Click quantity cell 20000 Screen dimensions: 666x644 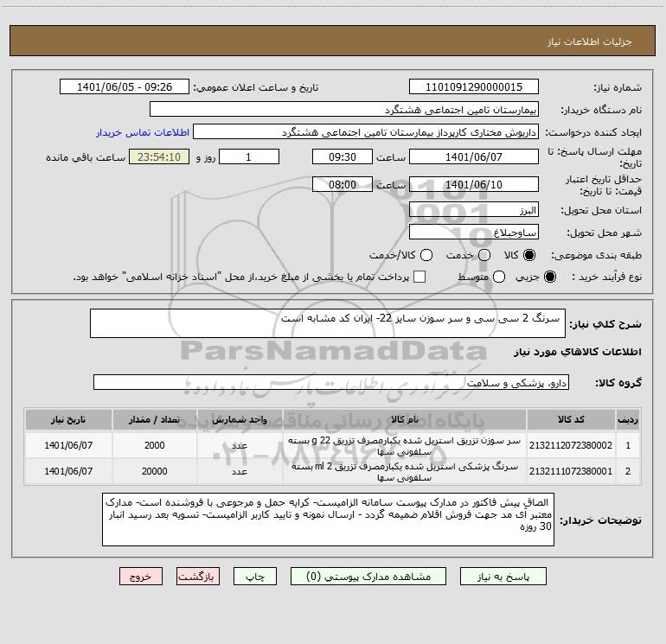154,471
